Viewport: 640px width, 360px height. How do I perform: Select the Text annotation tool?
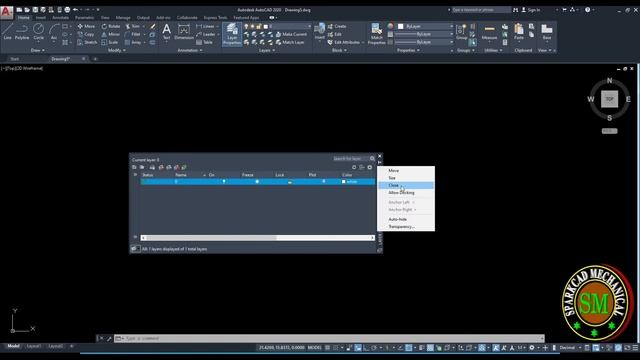click(x=167, y=31)
